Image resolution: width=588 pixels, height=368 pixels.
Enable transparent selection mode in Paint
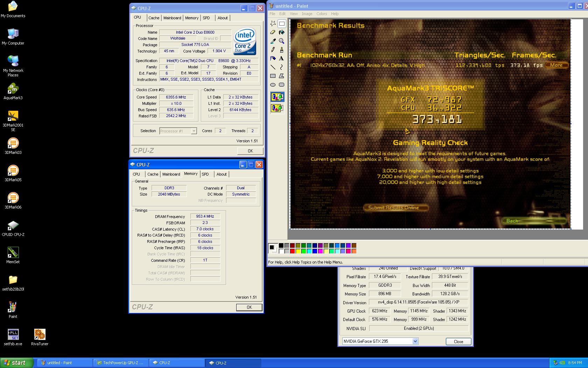[x=277, y=108]
